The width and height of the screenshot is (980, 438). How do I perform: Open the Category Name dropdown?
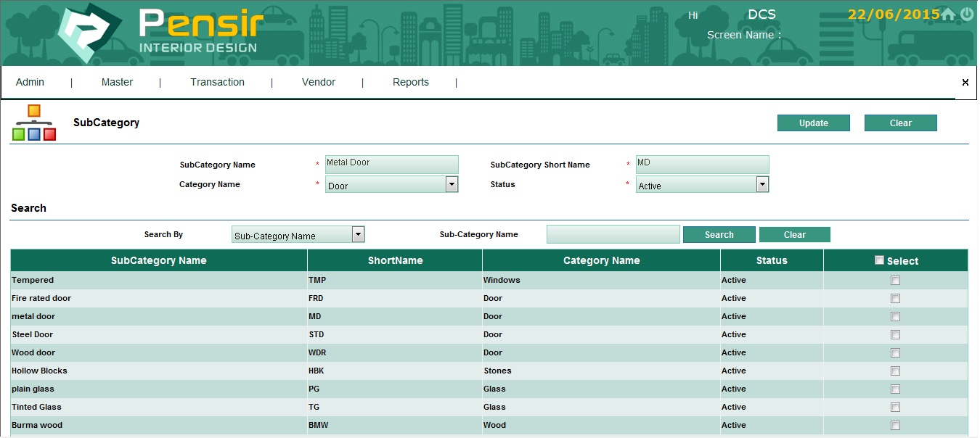pos(452,185)
